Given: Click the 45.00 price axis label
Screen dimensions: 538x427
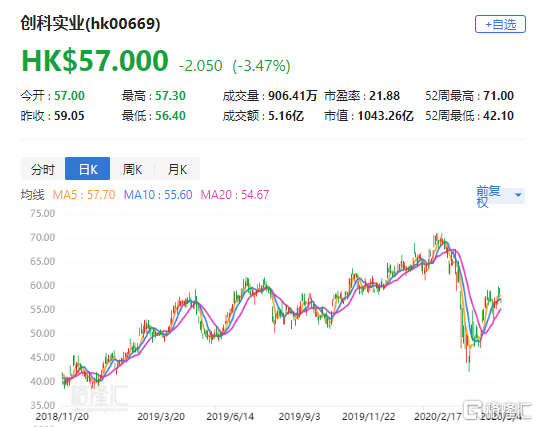Looking at the screenshot, I should click(x=43, y=357).
